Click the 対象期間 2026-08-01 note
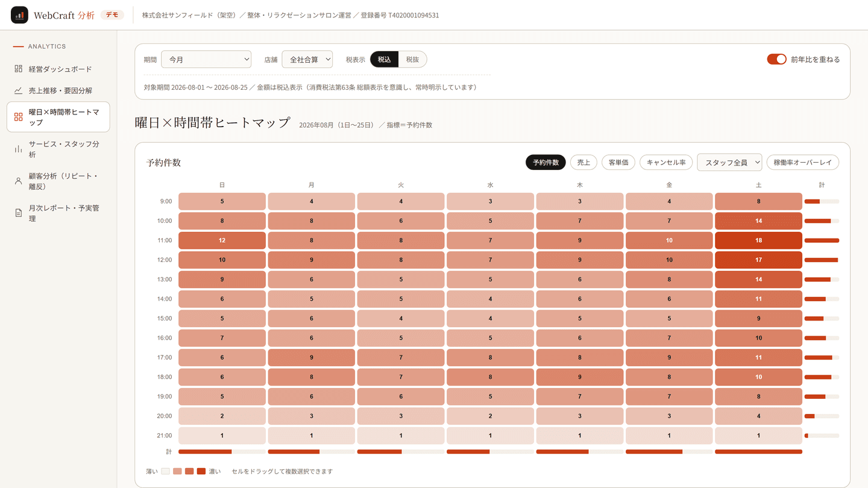This screenshot has height=488, width=868. tap(310, 87)
